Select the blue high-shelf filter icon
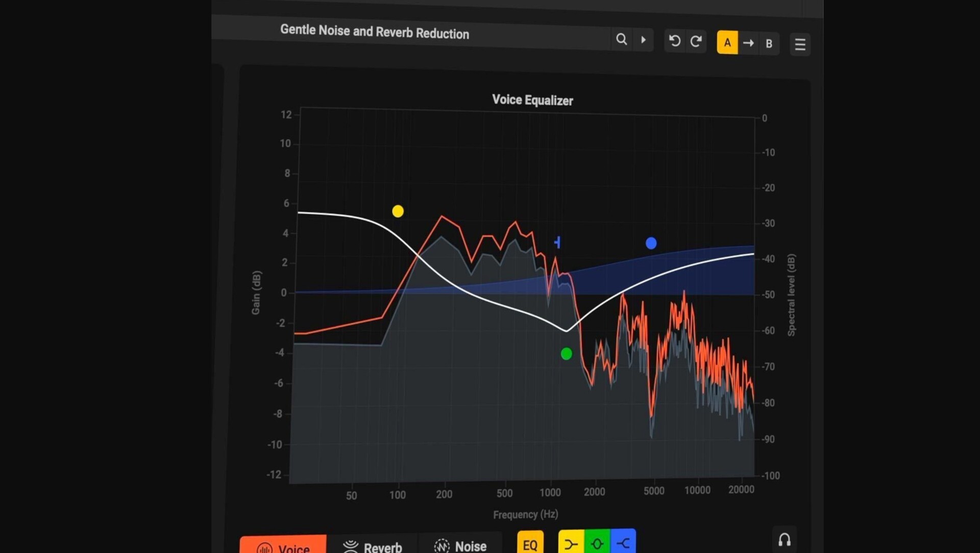The image size is (980, 553). point(623,544)
